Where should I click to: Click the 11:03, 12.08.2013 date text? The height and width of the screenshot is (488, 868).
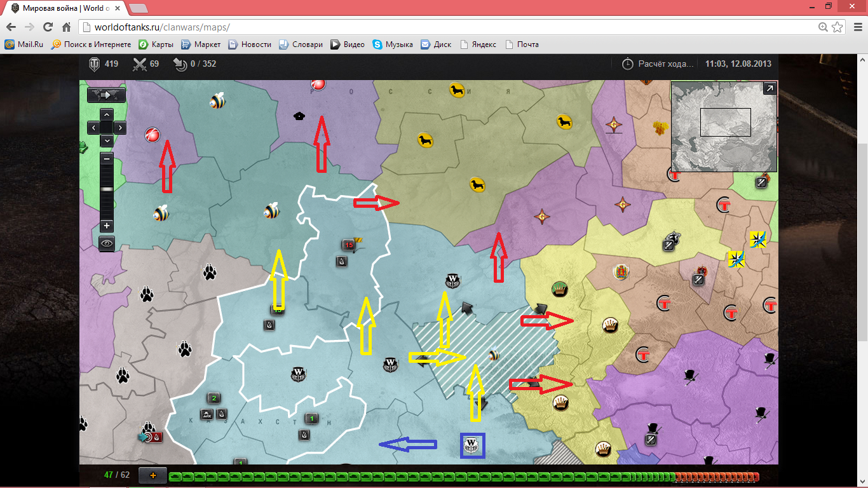(738, 64)
